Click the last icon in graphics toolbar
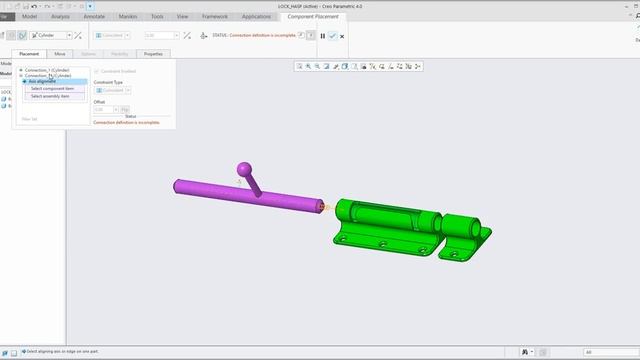This screenshot has height=360, width=640. tap(418, 66)
